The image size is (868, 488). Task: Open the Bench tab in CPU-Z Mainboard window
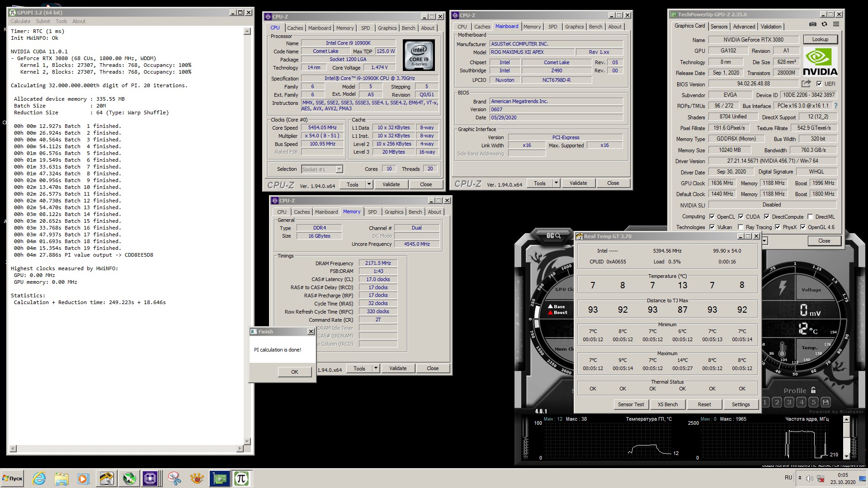point(595,27)
